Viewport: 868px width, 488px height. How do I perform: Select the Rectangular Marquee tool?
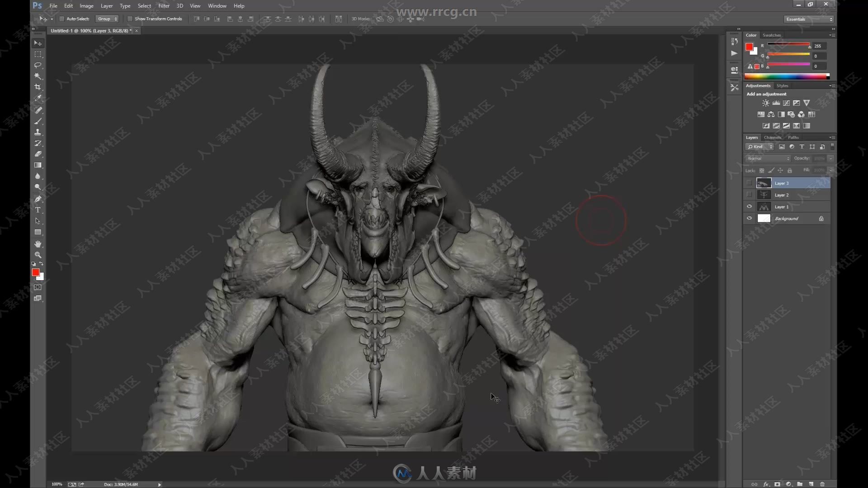tap(38, 54)
